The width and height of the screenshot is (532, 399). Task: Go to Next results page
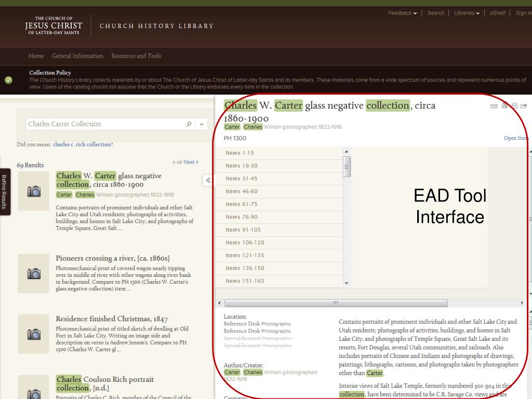point(191,162)
